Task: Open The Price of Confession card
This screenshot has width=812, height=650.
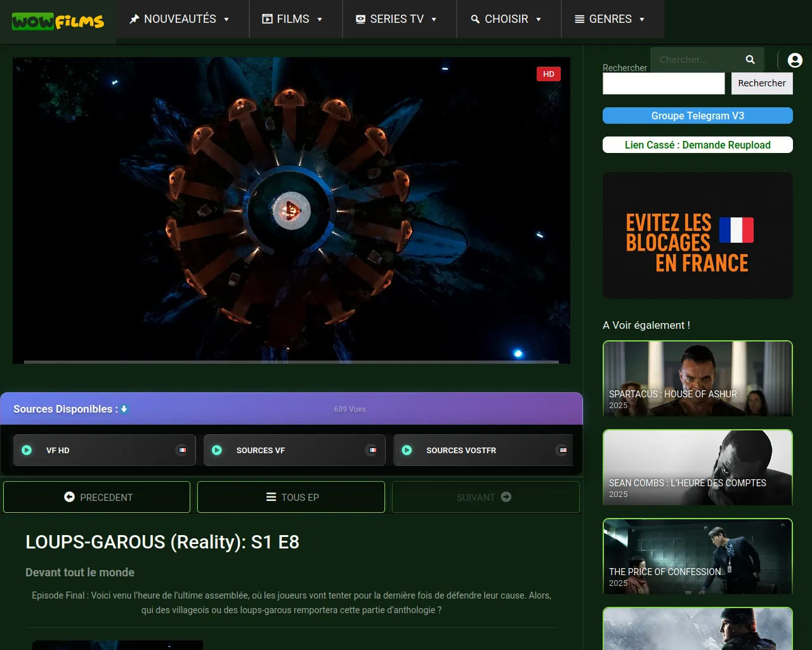Action: tap(698, 556)
